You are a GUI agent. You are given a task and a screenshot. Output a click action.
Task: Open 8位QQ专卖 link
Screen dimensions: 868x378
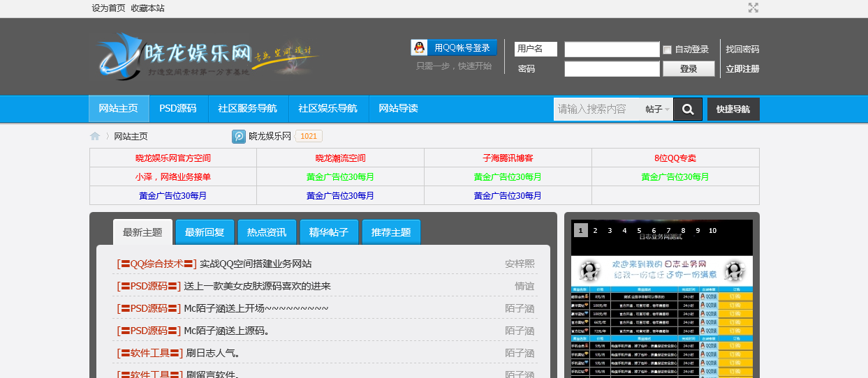pos(675,158)
